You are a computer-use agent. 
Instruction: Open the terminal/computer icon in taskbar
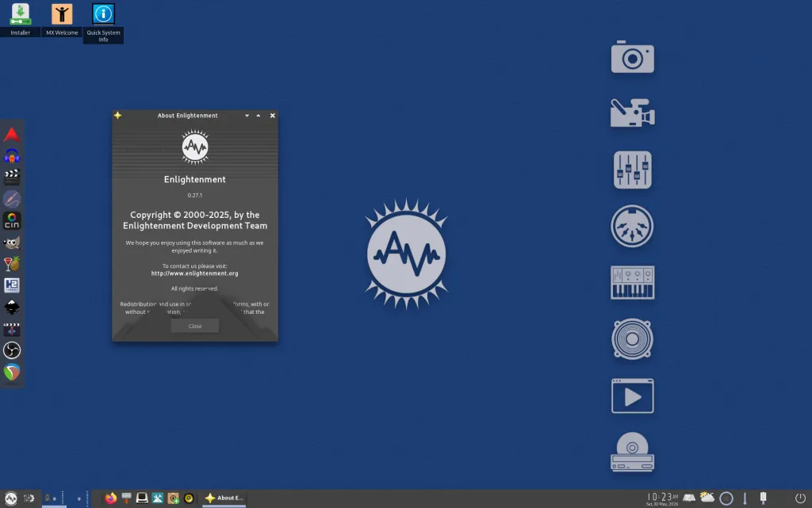[x=142, y=498]
